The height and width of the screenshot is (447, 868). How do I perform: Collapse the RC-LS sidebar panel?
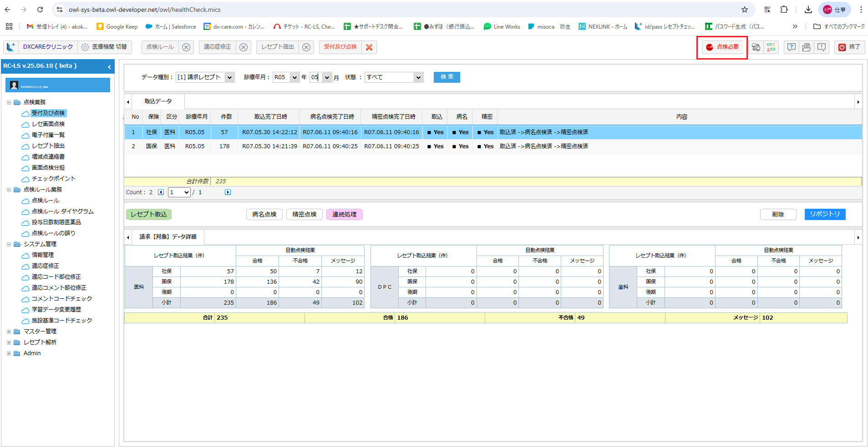click(109, 67)
